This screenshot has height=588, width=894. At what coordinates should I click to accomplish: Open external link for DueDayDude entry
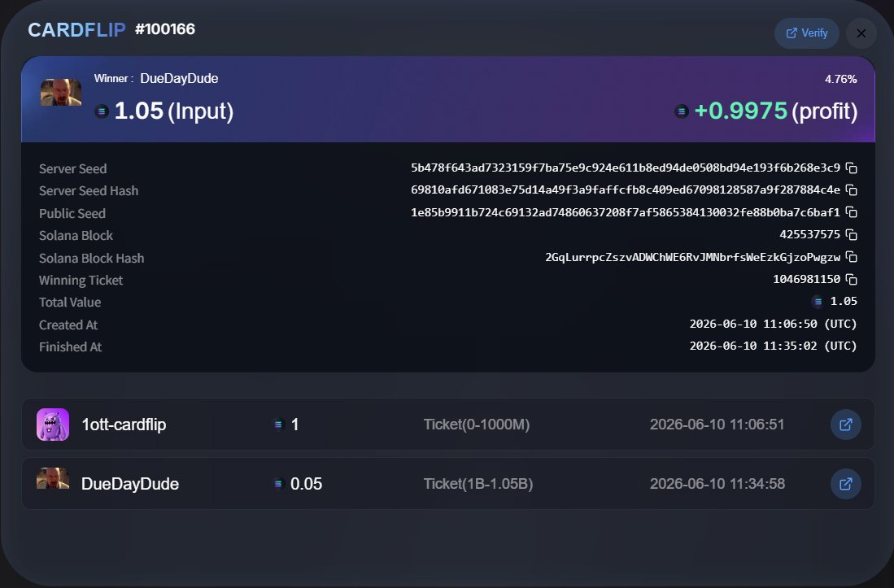845,484
